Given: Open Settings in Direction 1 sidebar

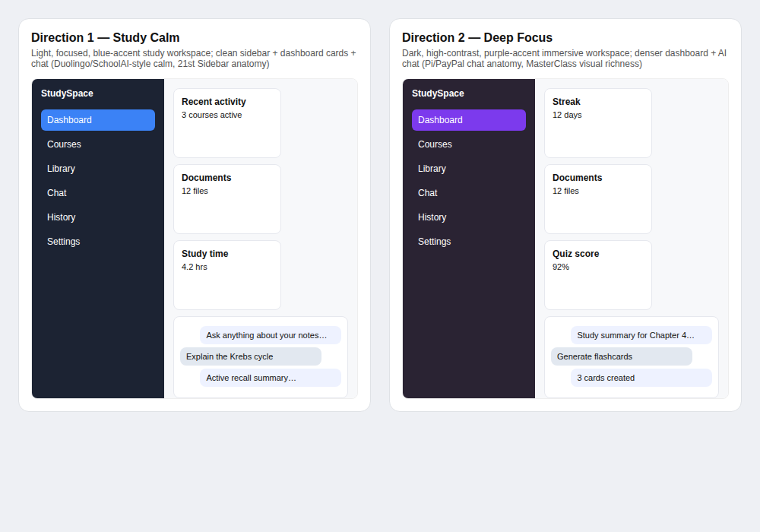Looking at the screenshot, I should point(98,241).
